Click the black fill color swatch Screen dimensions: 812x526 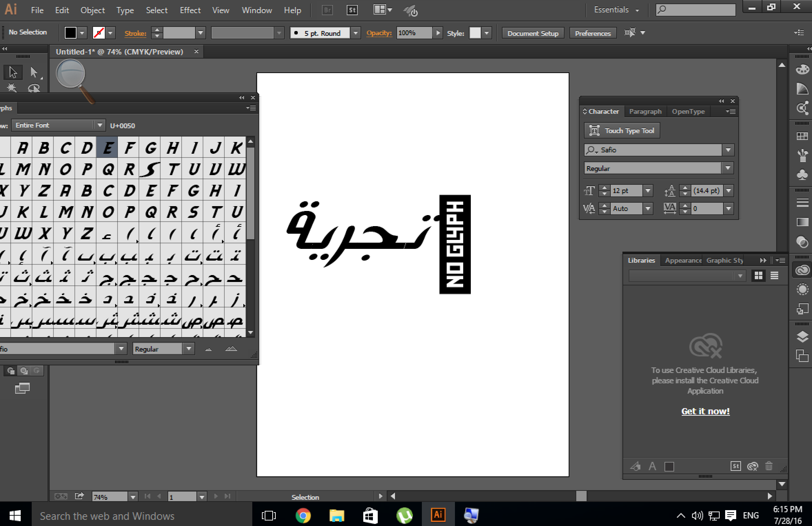pos(71,33)
